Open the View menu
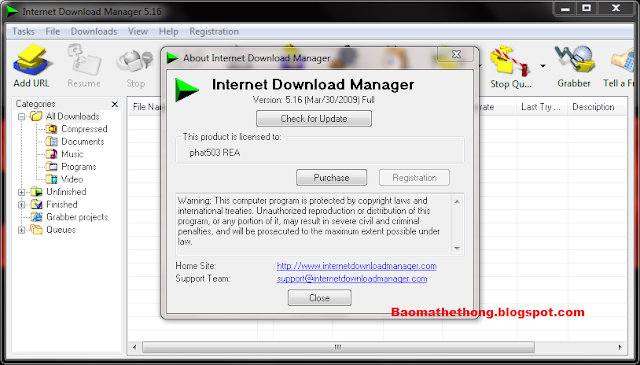The image size is (640, 365). pyautogui.click(x=138, y=31)
